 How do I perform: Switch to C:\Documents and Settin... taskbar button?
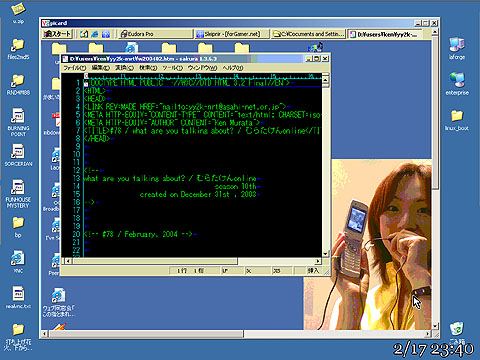308,34
